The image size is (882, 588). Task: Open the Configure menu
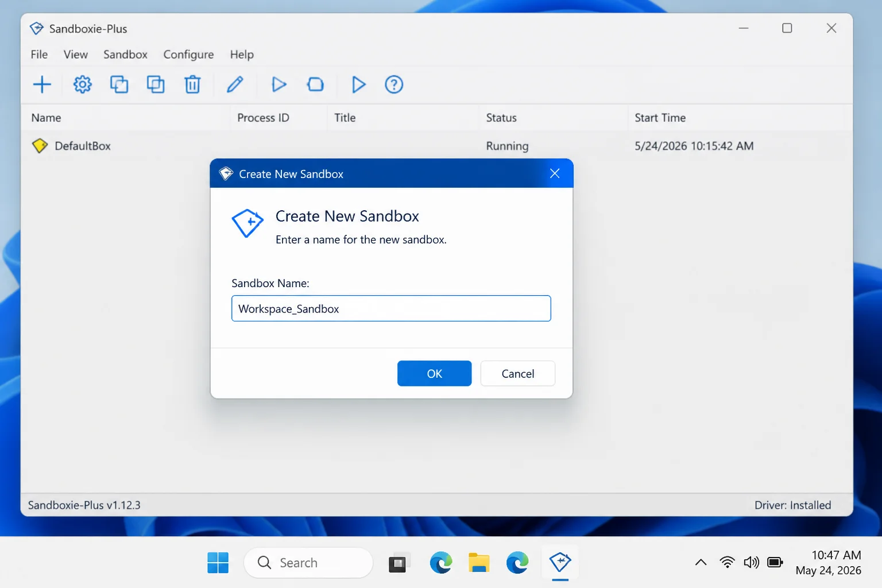[188, 55]
